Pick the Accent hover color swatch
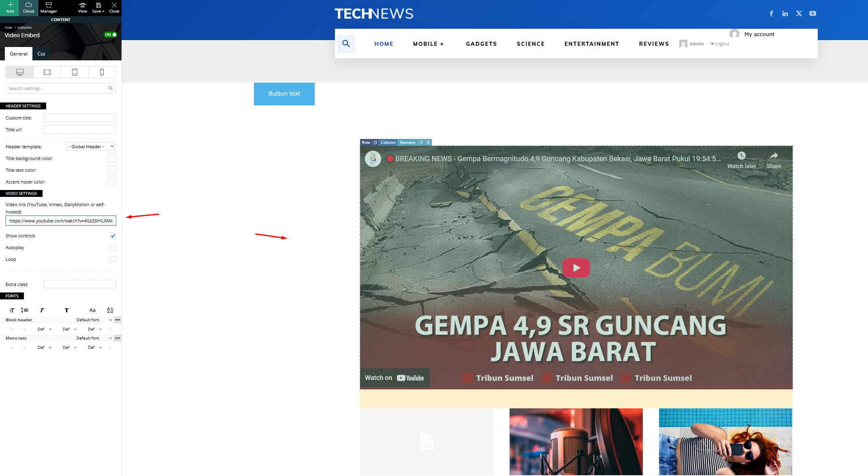868x476 pixels. pos(112,182)
